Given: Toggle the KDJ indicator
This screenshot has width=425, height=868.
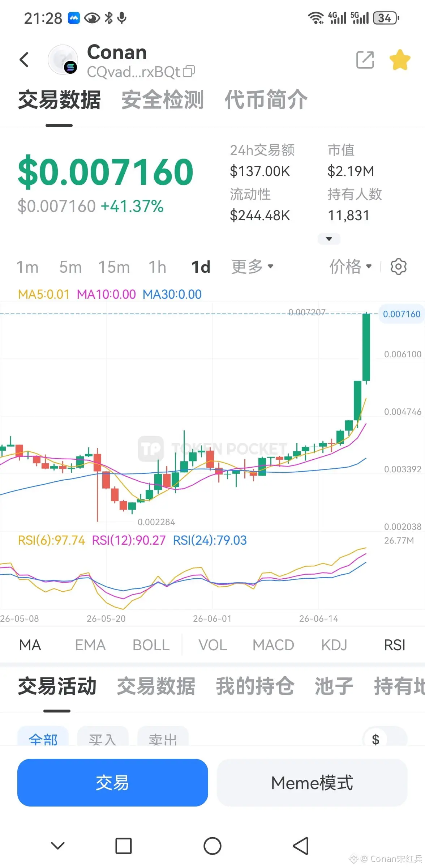Looking at the screenshot, I should click(x=334, y=645).
